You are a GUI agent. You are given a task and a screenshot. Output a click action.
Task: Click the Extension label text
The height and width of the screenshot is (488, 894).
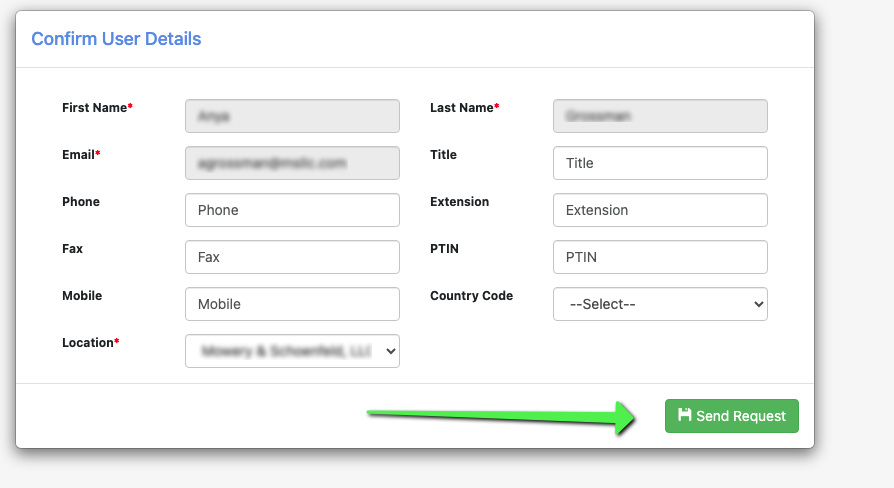coord(459,202)
